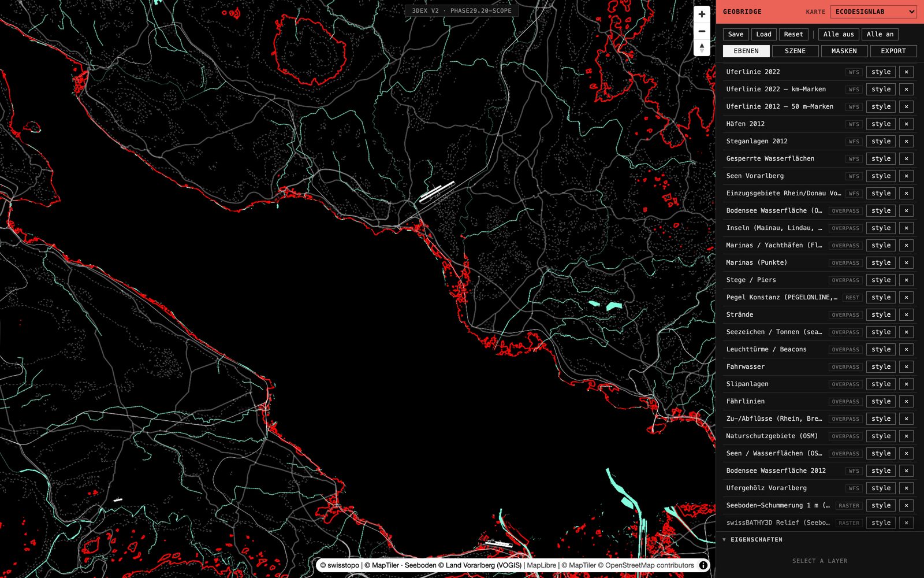Click the Save button
This screenshot has width=924, height=578.
tap(736, 34)
